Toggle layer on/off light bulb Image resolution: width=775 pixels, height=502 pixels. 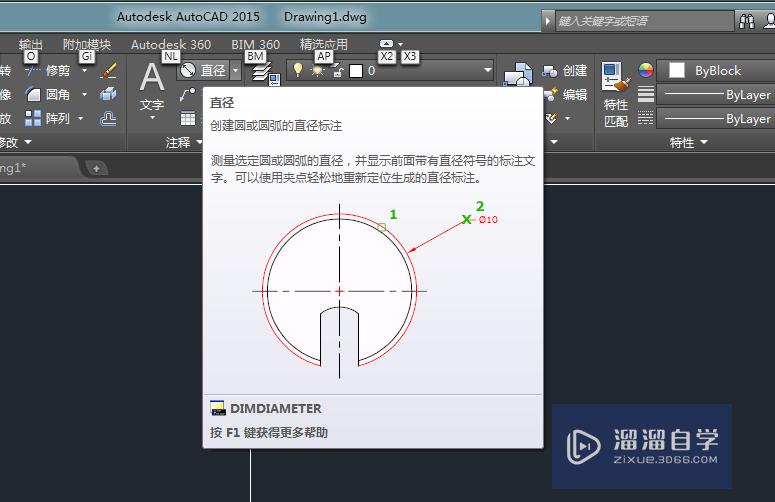(298, 70)
